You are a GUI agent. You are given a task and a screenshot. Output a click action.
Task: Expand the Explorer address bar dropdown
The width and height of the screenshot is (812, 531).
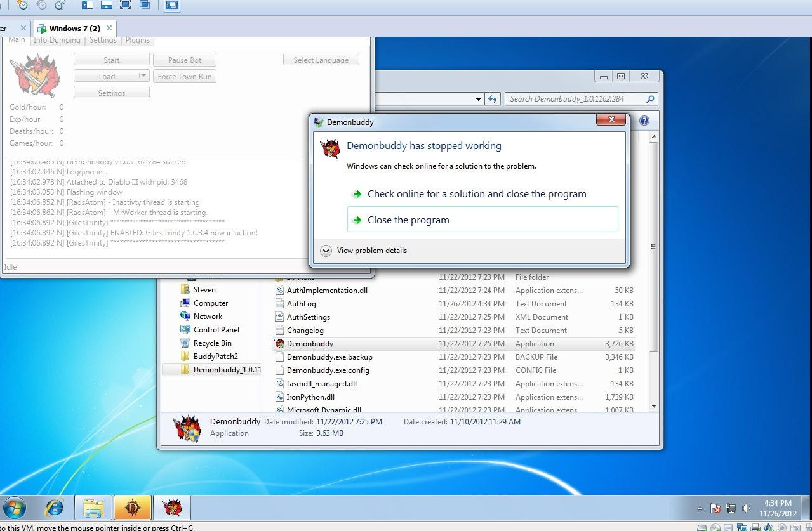point(478,99)
